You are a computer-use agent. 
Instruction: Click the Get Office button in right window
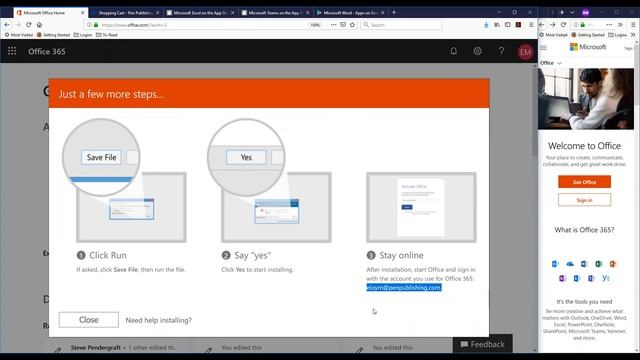tap(584, 182)
